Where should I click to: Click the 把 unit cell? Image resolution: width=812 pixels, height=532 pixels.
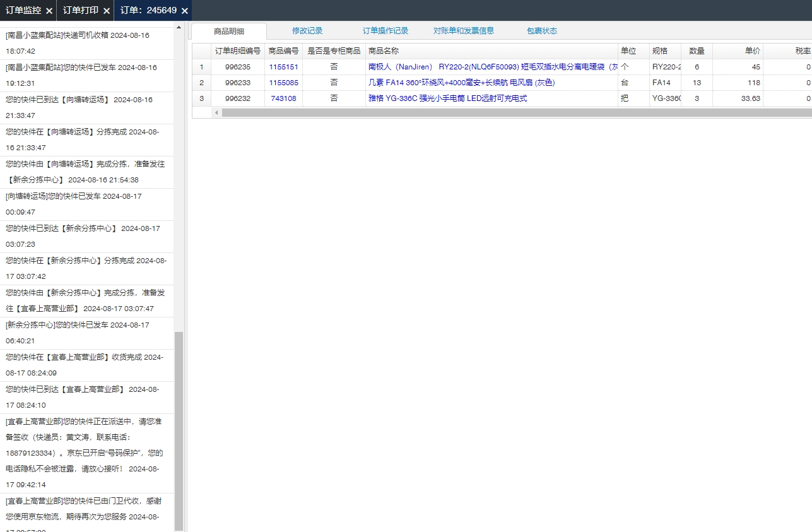coord(633,98)
